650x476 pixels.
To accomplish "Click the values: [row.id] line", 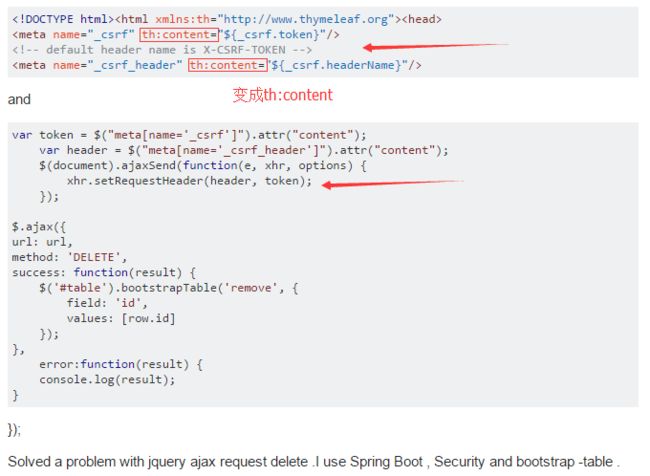I will point(121,318).
